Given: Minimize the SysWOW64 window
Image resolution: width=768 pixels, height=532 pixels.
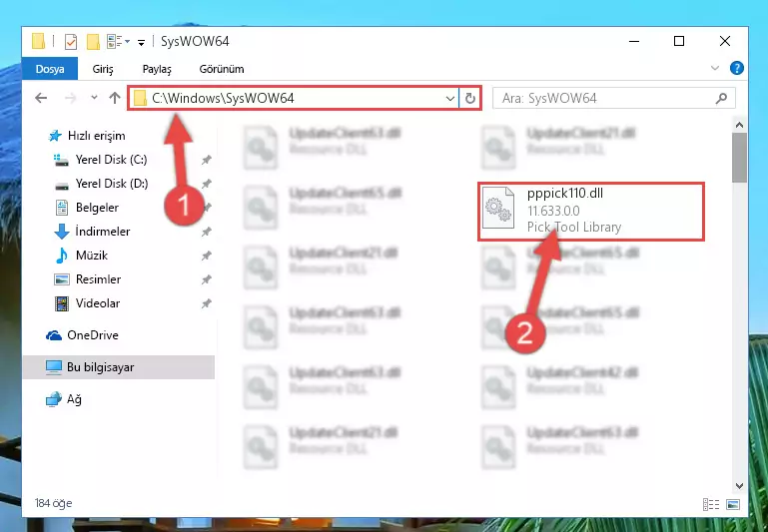Looking at the screenshot, I should [634, 41].
